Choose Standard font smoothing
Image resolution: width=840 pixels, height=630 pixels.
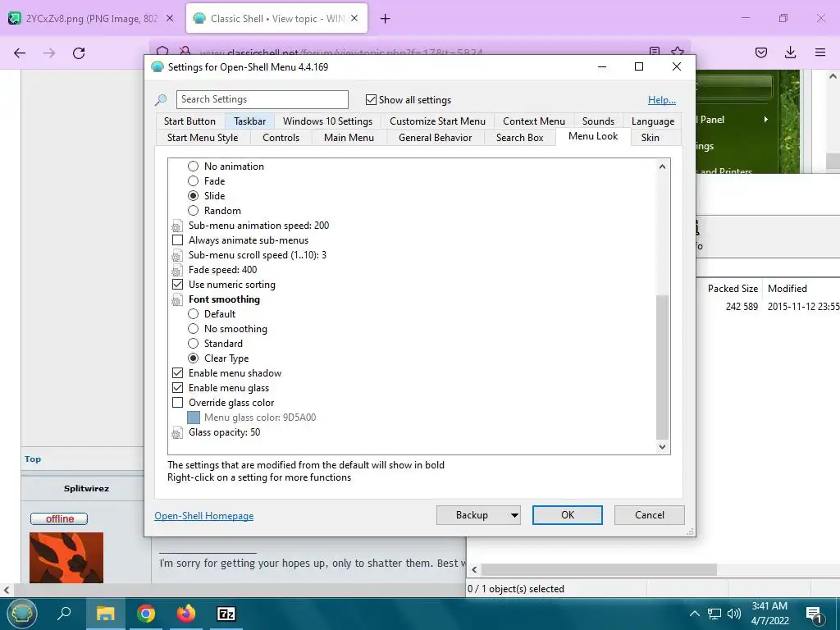194,344
